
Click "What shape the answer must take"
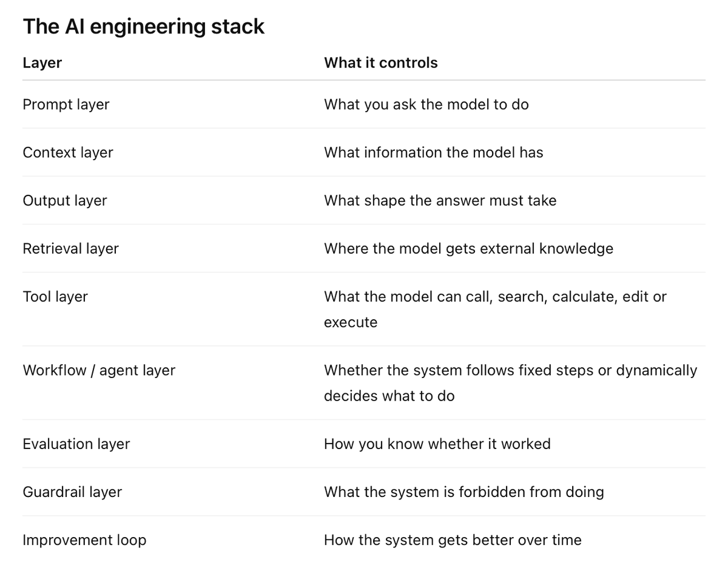pyautogui.click(x=440, y=200)
